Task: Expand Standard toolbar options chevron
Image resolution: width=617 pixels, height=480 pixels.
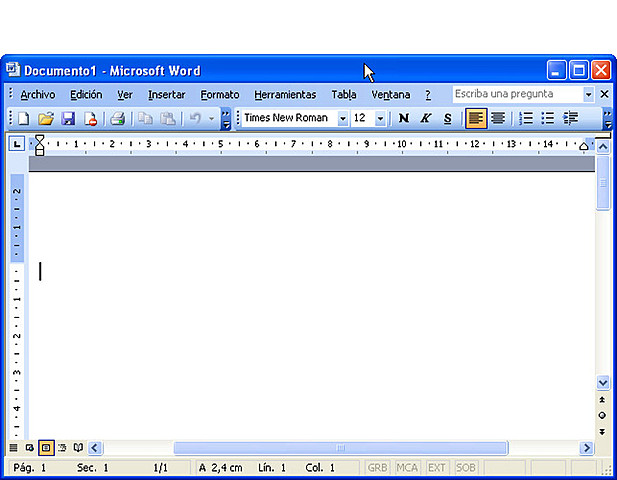Action: pos(226,119)
